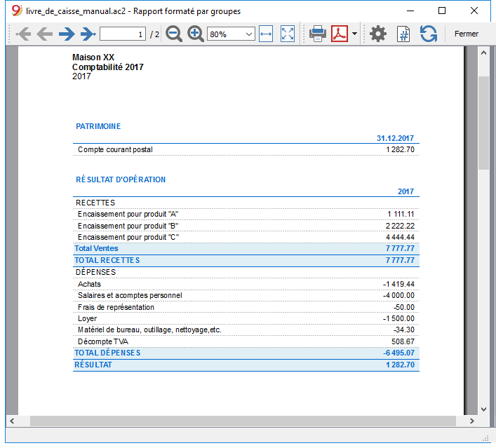
Task: Zoom out with minus magnifier
Action: tap(174, 34)
